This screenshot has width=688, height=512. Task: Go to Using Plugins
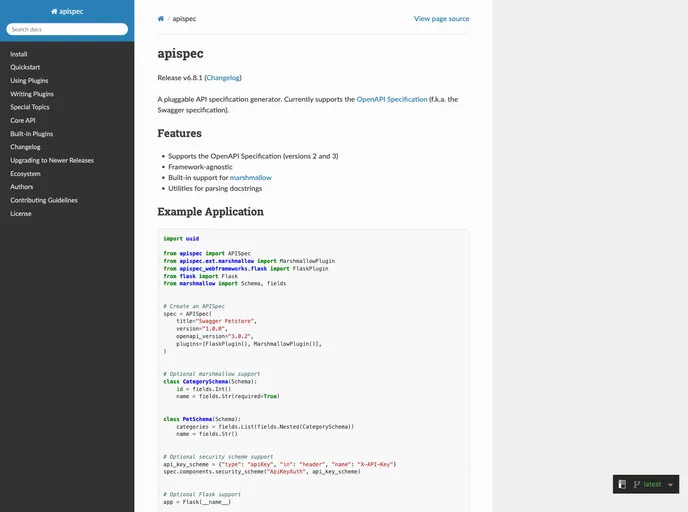pos(29,81)
